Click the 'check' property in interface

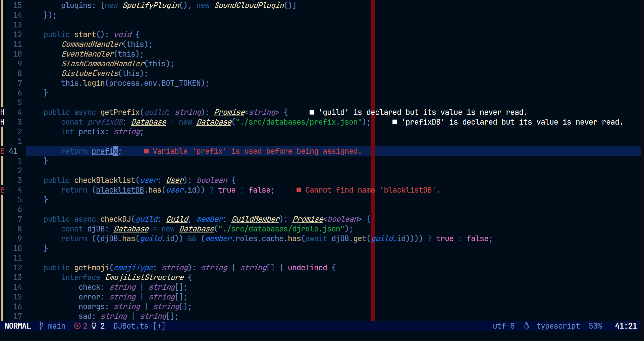click(90, 287)
